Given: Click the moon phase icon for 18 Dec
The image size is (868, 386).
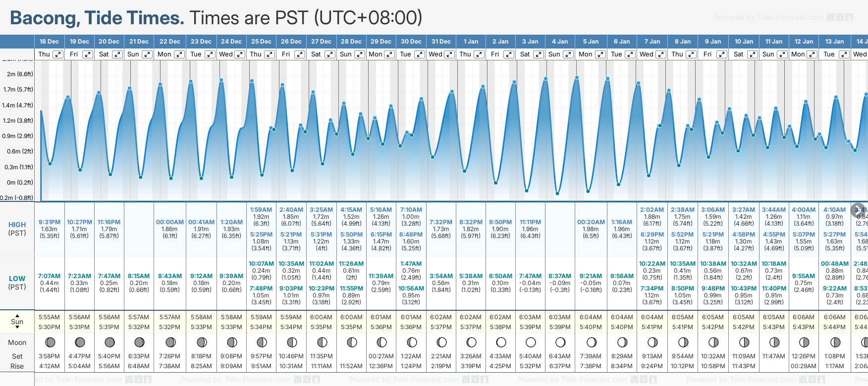Looking at the screenshot, I should (50, 342).
